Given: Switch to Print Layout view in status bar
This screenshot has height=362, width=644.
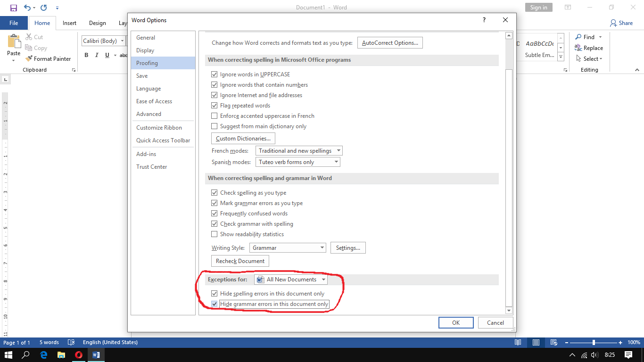Looking at the screenshot, I should pos(536,343).
